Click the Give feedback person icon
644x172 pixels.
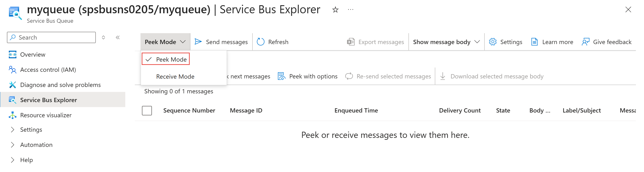(585, 42)
